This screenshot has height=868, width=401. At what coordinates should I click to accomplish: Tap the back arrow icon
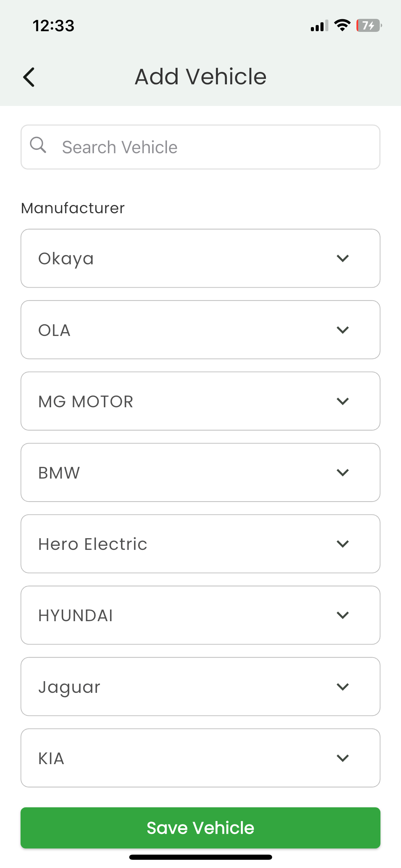pyautogui.click(x=29, y=77)
